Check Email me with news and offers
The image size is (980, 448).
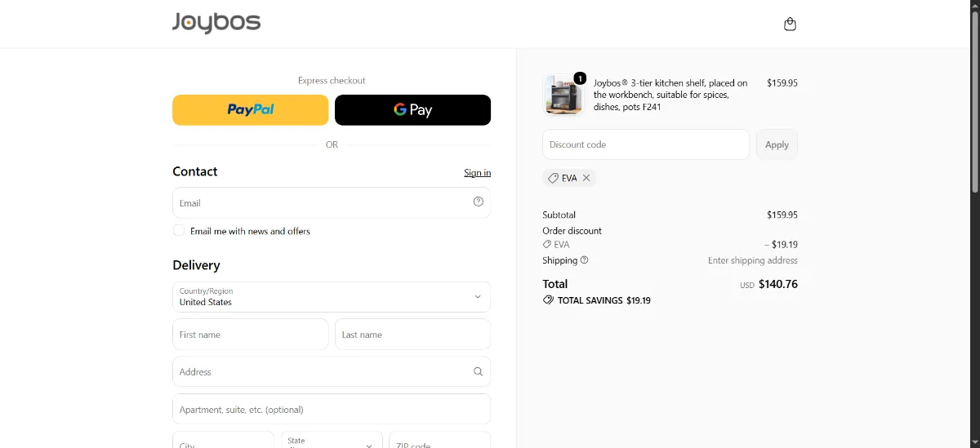point(179,231)
